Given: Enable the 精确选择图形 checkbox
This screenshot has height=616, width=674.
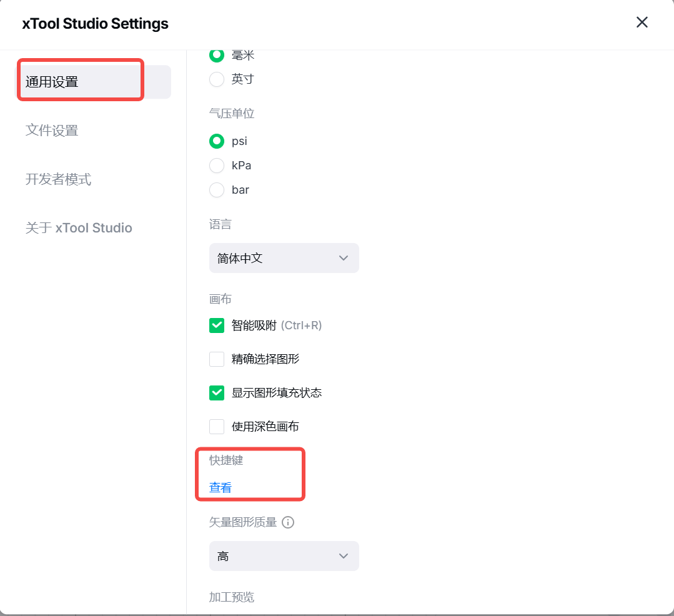Looking at the screenshot, I should 217,359.
